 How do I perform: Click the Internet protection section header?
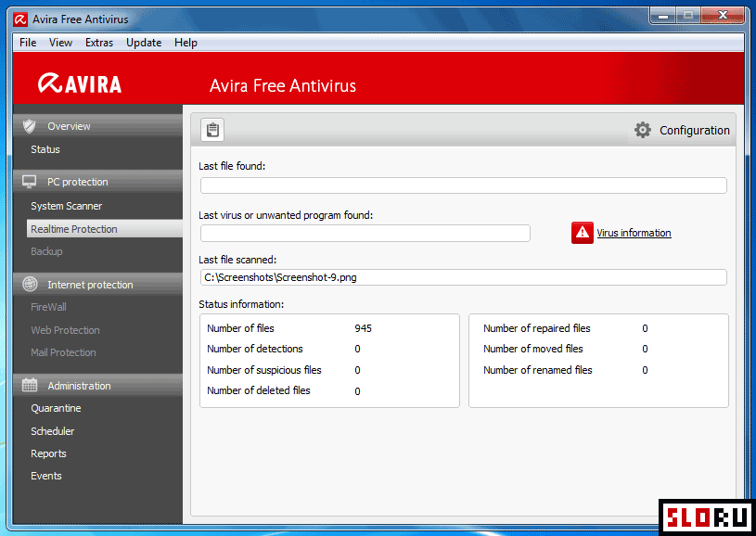coord(98,285)
